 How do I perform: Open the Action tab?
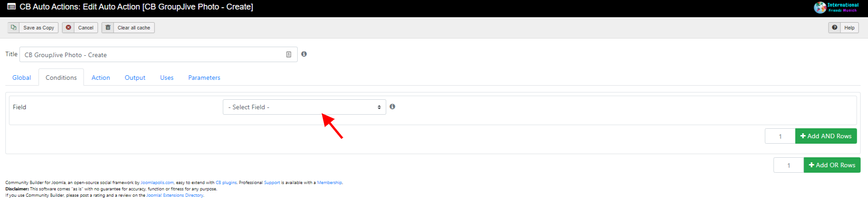pyautogui.click(x=101, y=78)
